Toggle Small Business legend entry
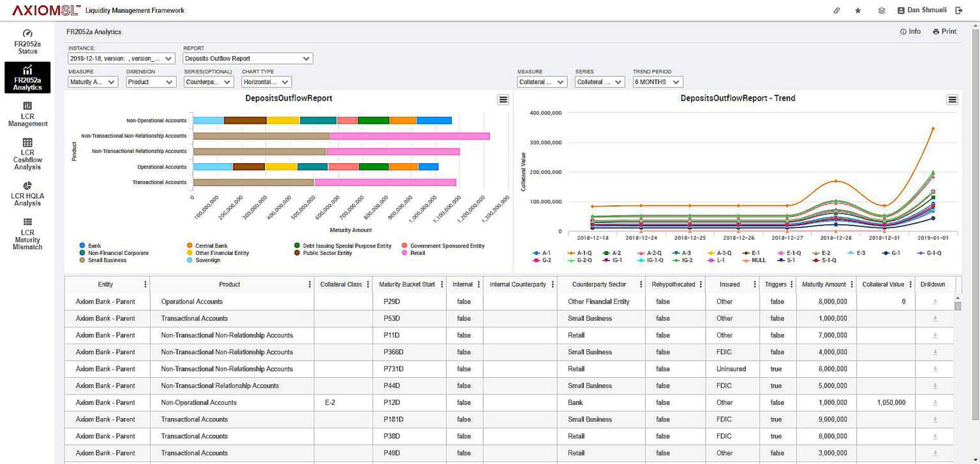The width and height of the screenshot is (980, 464). [x=103, y=260]
